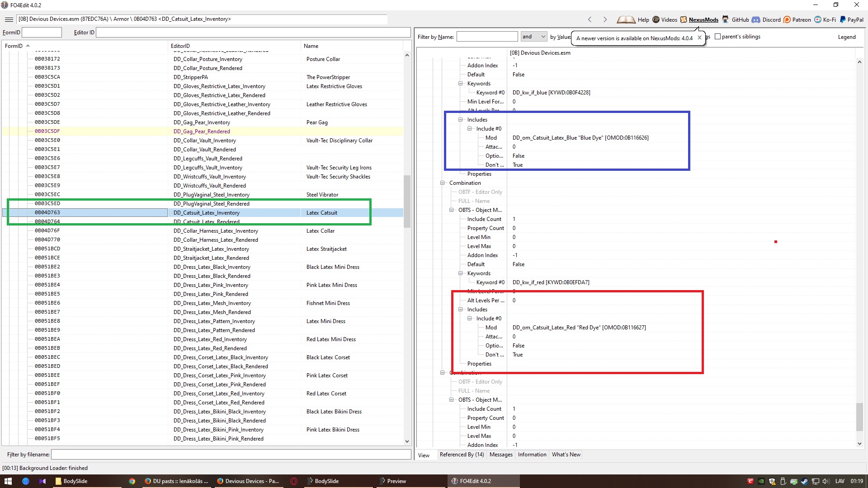This screenshot has height=488, width=868.
Task: Open the Steam tray icon
Action: point(804,481)
